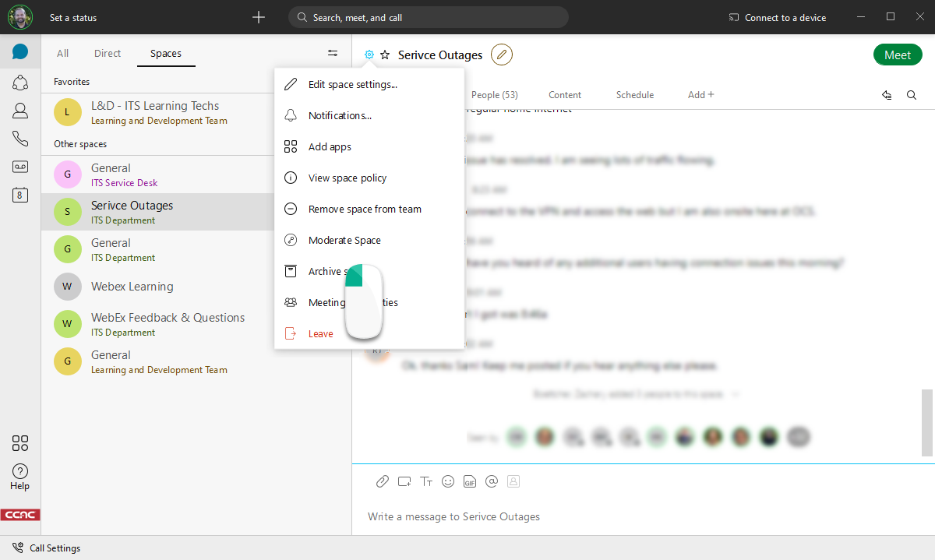Click the attachment paperclip in the message bar

point(383,481)
